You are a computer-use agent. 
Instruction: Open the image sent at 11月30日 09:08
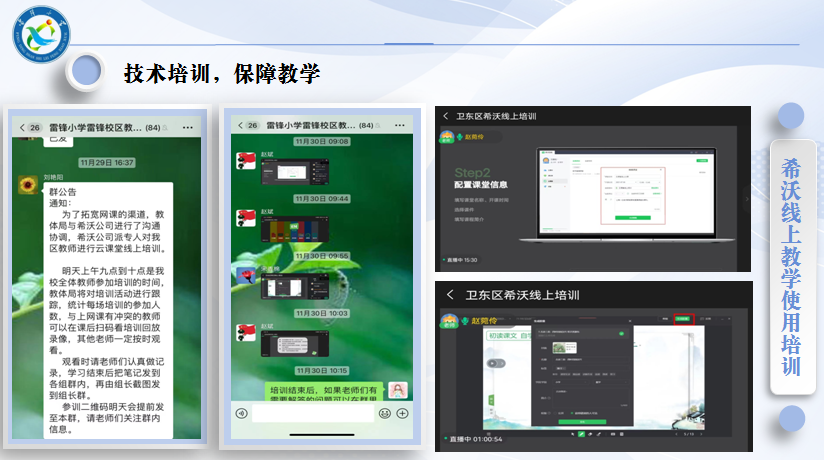(x=296, y=171)
